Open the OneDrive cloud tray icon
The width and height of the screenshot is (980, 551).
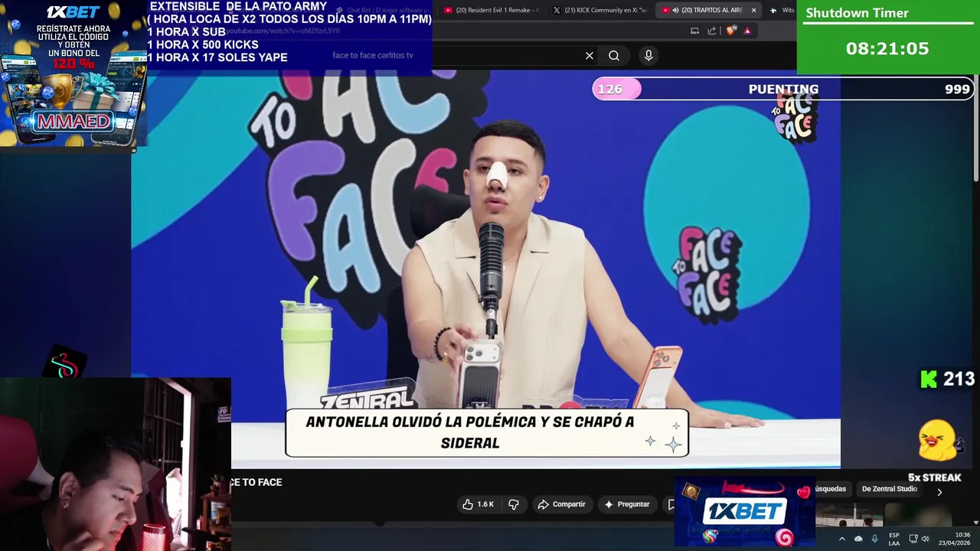tap(858, 539)
